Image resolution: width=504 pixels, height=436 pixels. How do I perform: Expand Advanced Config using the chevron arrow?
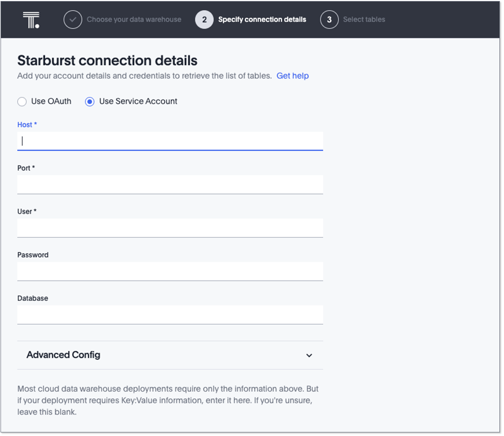point(309,355)
